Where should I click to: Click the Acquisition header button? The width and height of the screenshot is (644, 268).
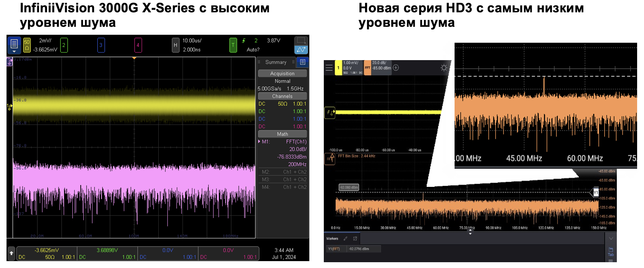[282, 74]
